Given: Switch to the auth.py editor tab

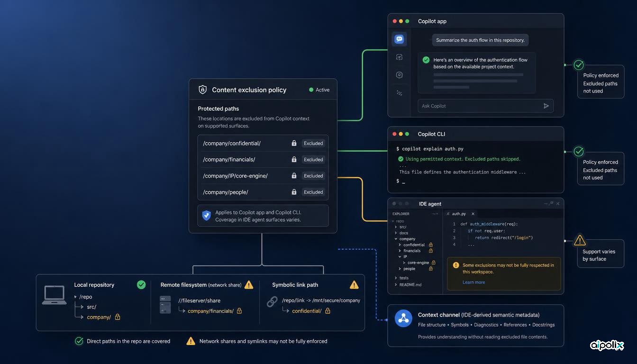Looking at the screenshot, I should coord(459,214).
